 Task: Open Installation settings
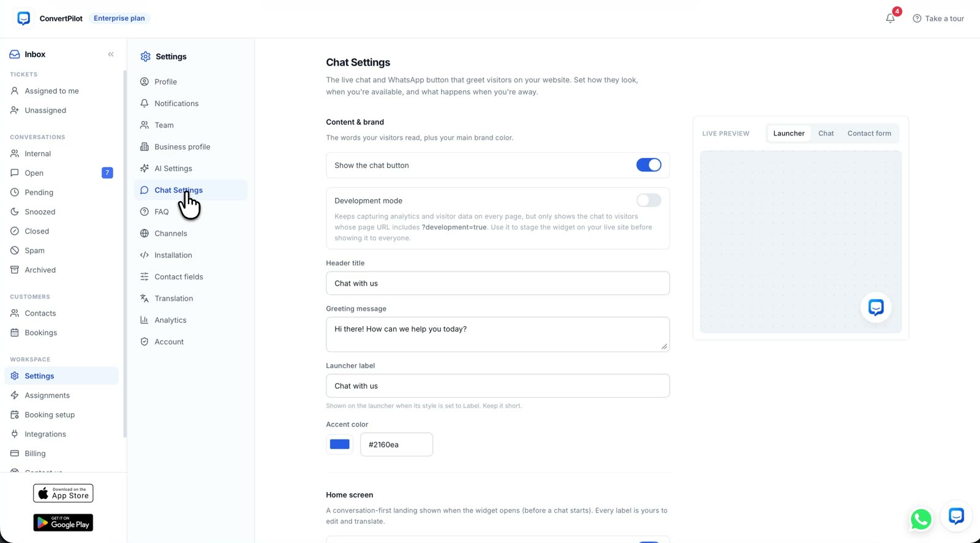190,255
